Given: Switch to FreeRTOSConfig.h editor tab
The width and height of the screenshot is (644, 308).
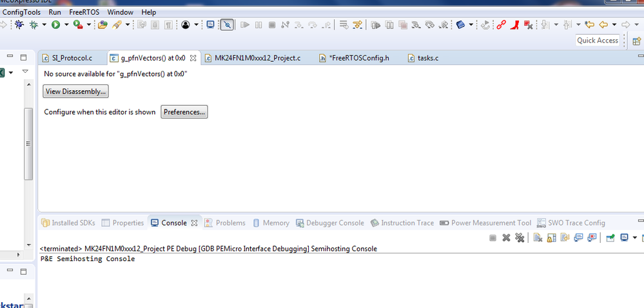Looking at the screenshot, I should tap(354, 58).
